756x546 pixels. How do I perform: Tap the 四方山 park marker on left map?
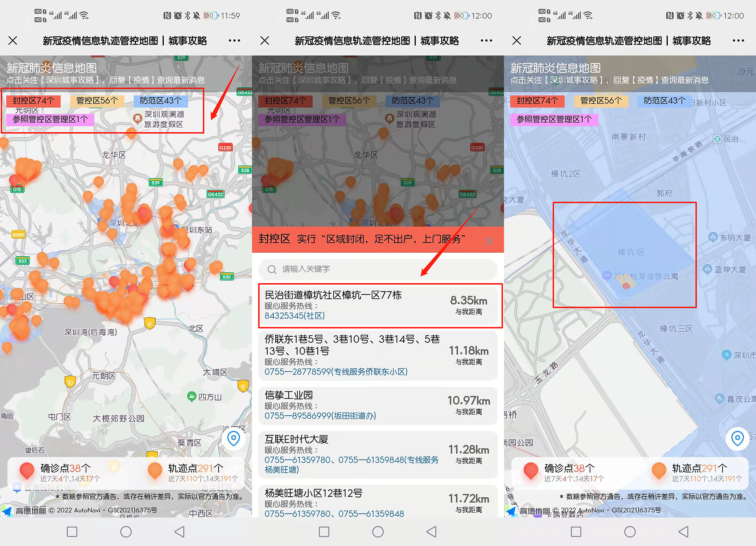tap(192, 397)
